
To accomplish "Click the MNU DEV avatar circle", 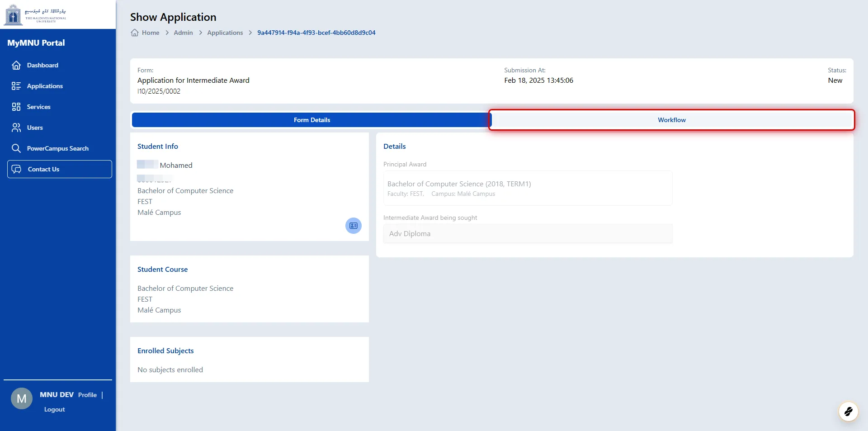I will click(22, 398).
